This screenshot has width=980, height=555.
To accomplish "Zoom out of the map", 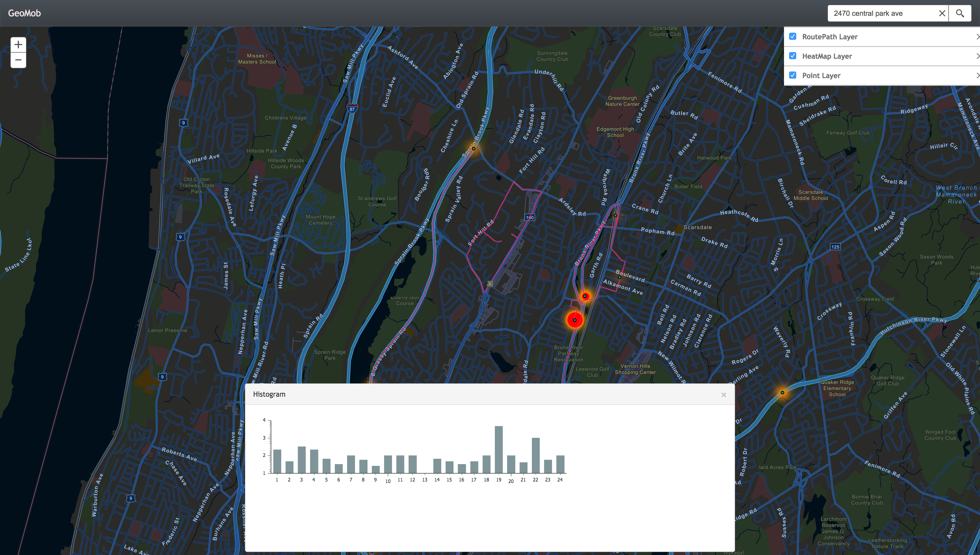I will 18,60.
